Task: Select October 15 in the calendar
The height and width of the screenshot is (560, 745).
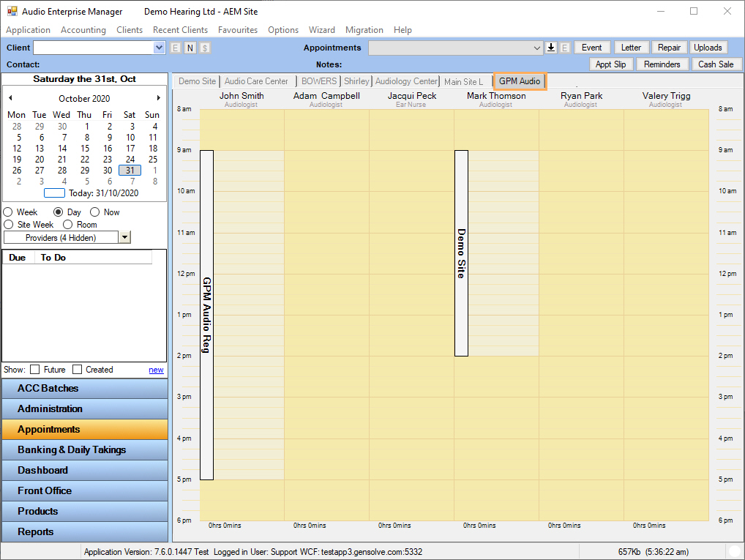Action: pyautogui.click(x=85, y=149)
